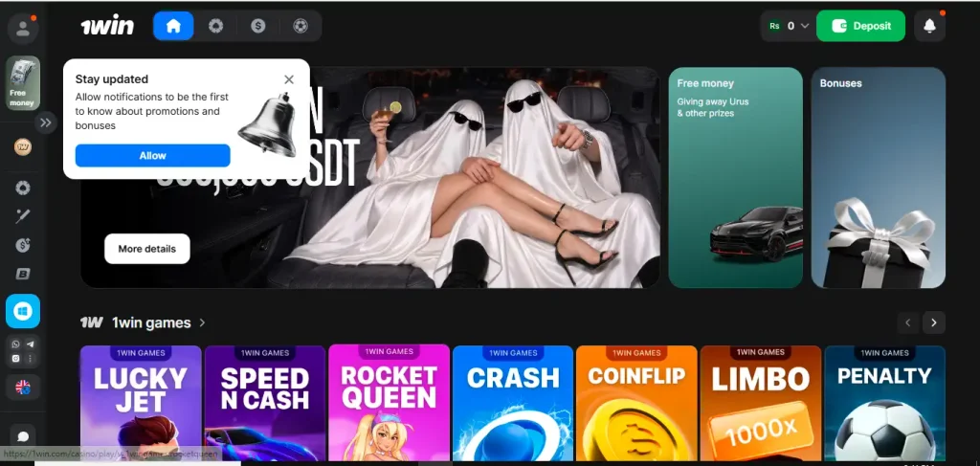Image resolution: width=980 pixels, height=466 pixels.
Task: Click the green Deposit button
Action: click(x=860, y=26)
